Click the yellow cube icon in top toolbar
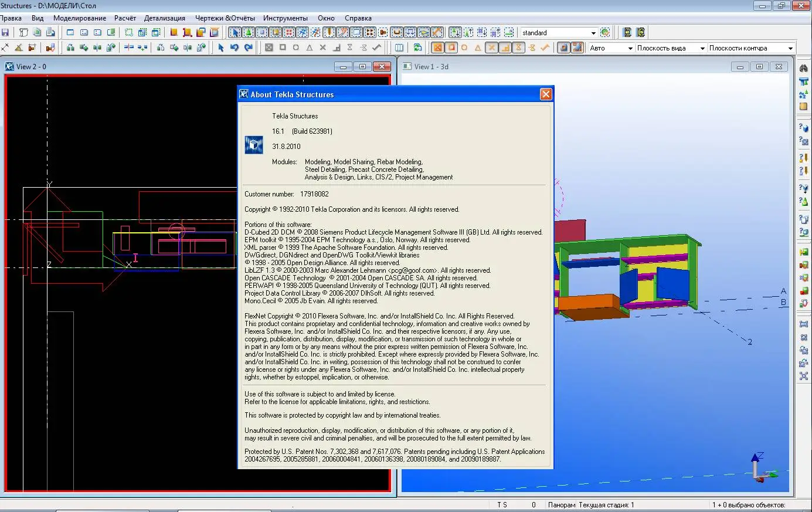The height and width of the screenshot is (512, 812). [x=174, y=32]
